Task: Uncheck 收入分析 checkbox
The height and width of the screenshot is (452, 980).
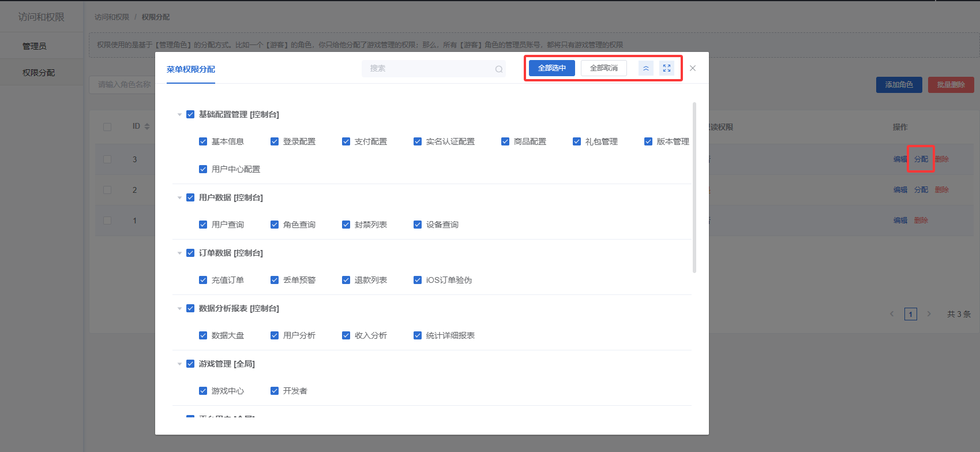Action: click(x=346, y=335)
